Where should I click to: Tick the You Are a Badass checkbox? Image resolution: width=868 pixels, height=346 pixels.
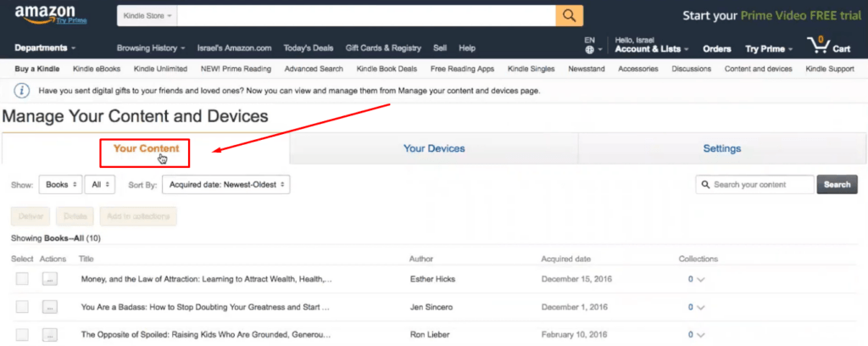pyautogui.click(x=22, y=307)
